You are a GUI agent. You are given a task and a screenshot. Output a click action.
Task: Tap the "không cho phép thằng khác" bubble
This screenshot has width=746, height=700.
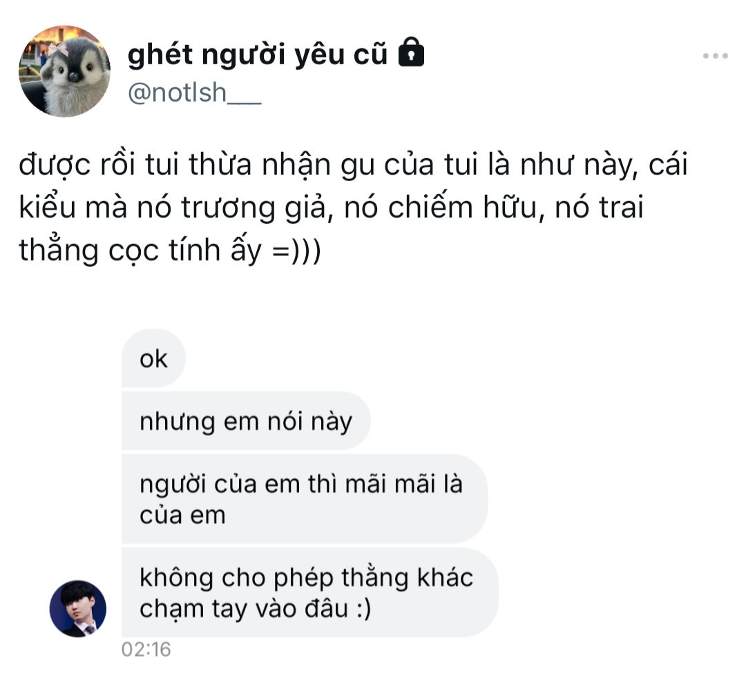[309, 592]
